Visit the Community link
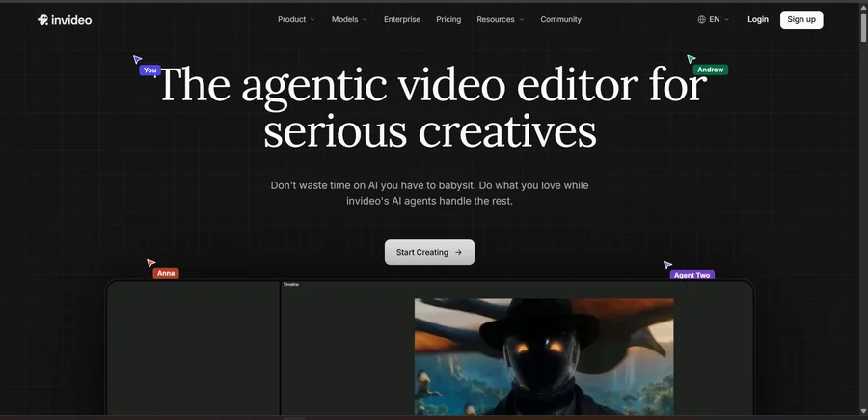The width and height of the screenshot is (868, 420). pos(560,19)
